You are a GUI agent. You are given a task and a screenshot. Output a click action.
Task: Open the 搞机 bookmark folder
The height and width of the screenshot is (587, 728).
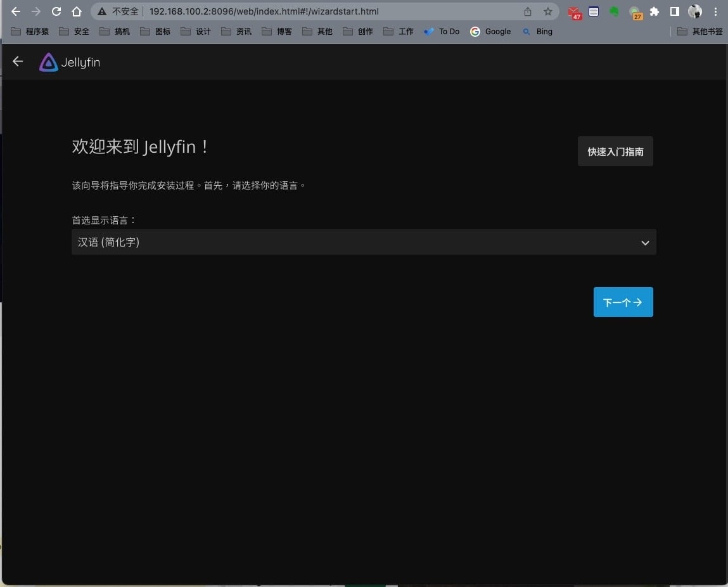[x=115, y=32]
